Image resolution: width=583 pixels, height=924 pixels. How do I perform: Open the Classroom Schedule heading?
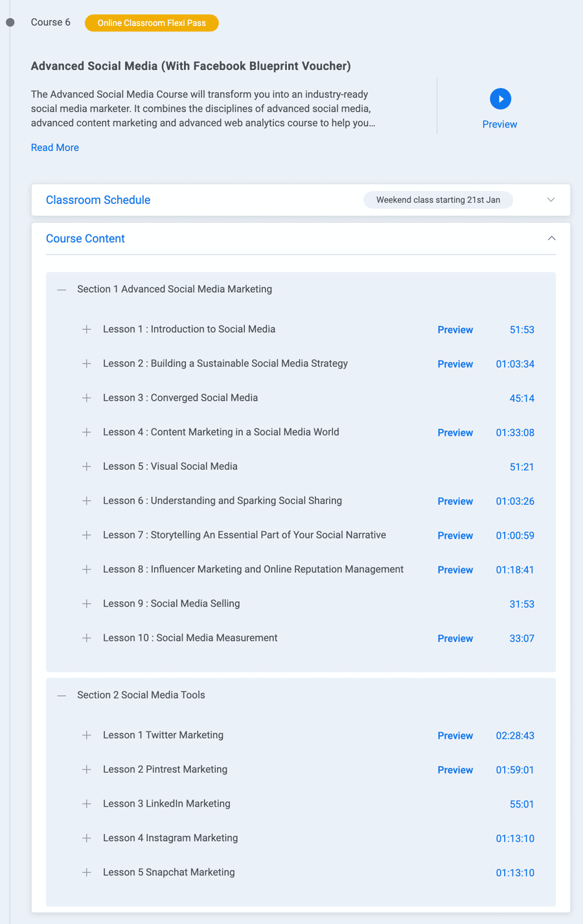click(98, 200)
